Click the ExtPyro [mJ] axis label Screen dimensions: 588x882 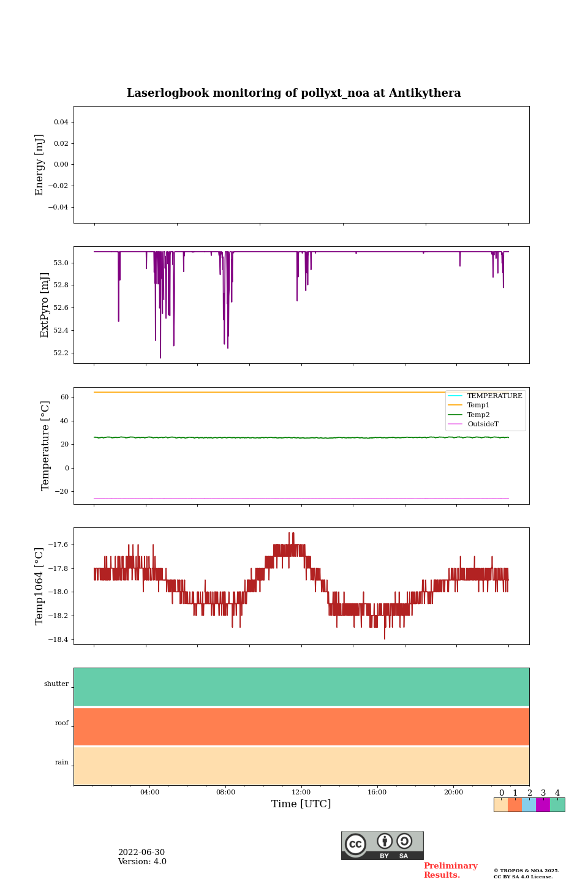click(x=45, y=305)
